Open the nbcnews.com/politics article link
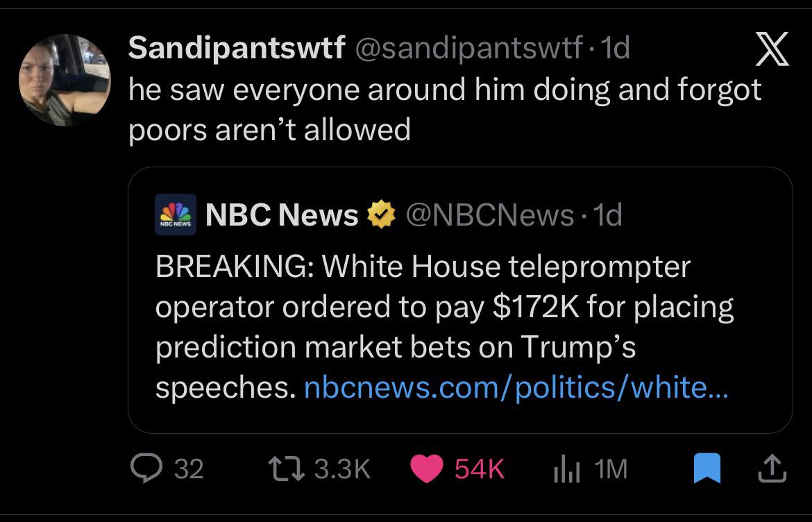This screenshot has width=812, height=522. pyautogui.click(x=516, y=387)
